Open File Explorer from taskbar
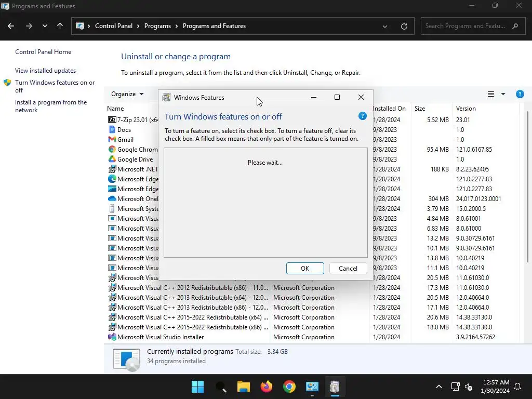The width and height of the screenshot is (532, 399). (x=244, y=387)
